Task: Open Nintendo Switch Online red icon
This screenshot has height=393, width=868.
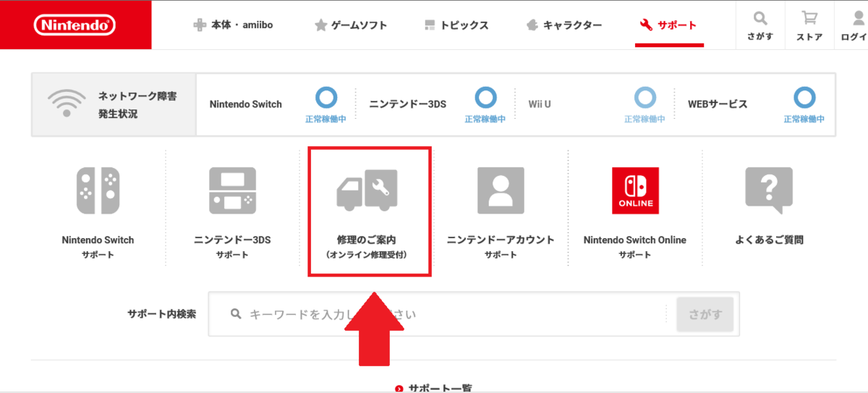Action: click(635, 190)
